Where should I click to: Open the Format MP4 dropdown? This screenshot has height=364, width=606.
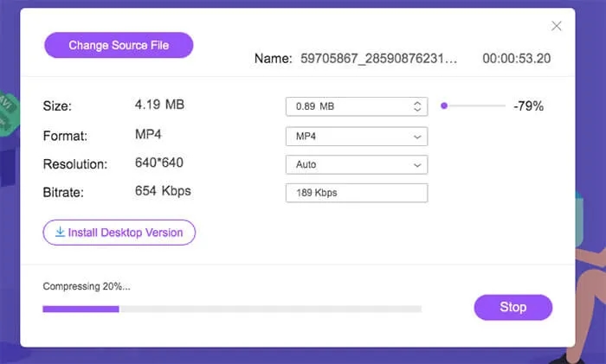tap(356, 137)
